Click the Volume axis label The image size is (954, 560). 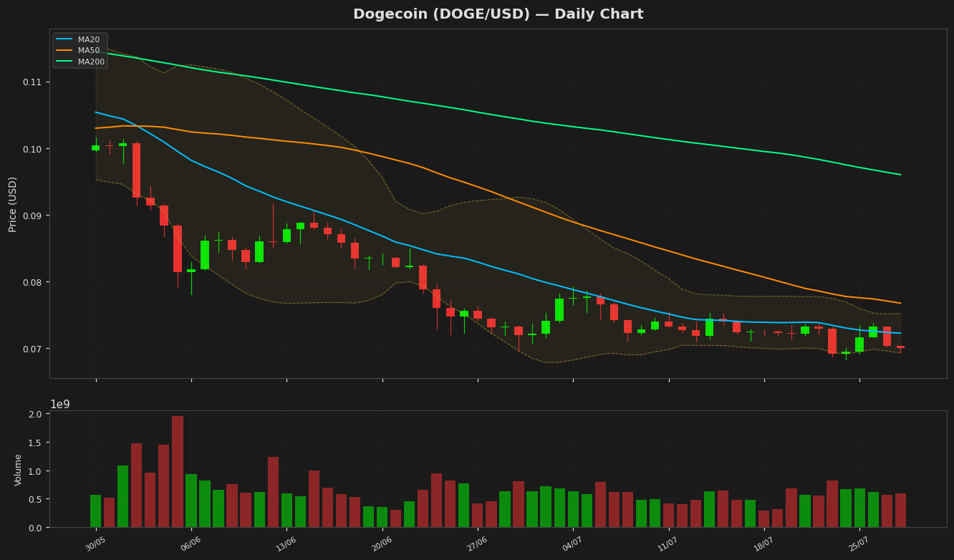point(19,470)
